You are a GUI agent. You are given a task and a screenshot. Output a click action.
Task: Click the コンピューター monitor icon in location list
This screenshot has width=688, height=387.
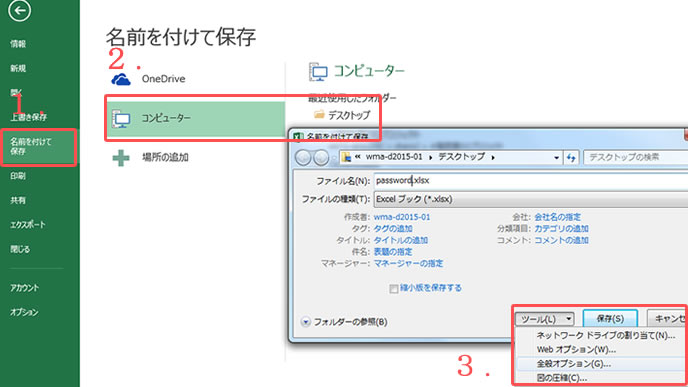point(122,119)
